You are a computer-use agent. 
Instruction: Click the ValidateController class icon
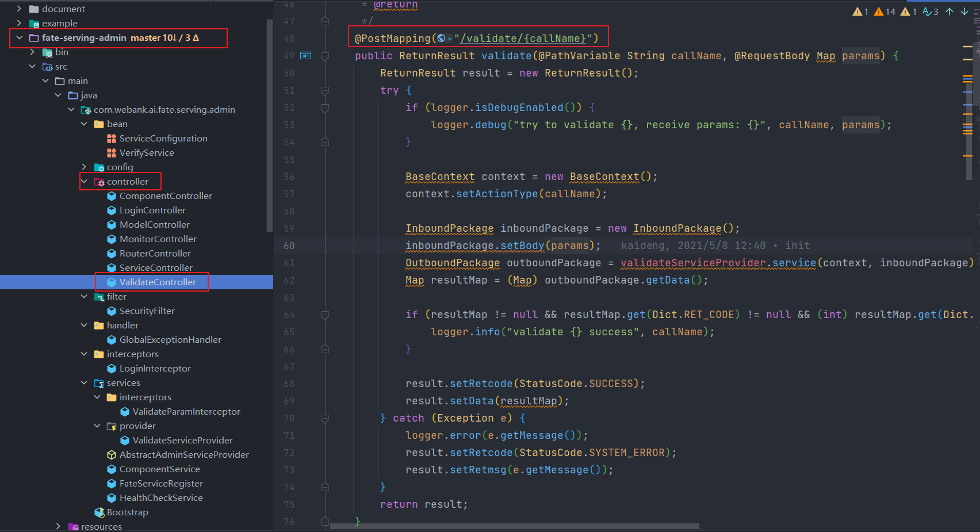point(112,282)
